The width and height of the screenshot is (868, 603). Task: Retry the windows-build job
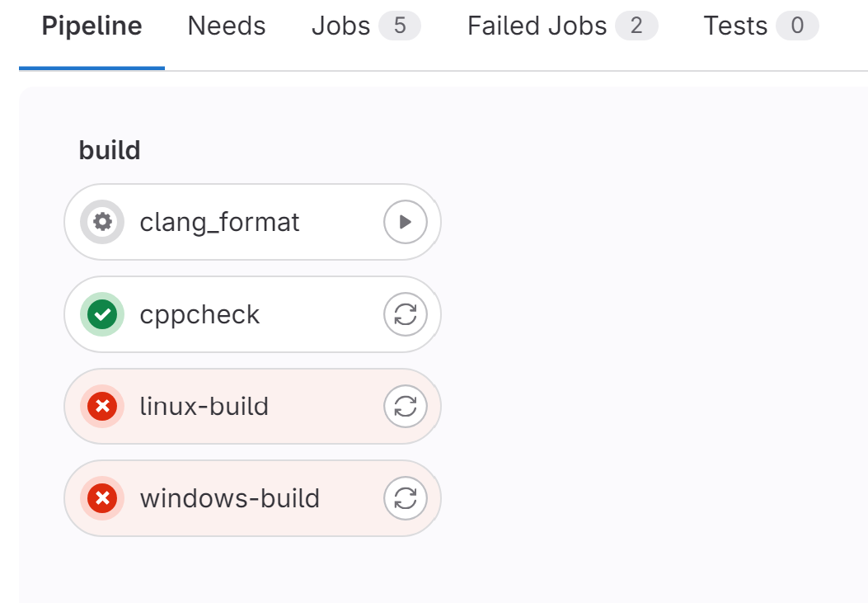(x=405, y=498)
